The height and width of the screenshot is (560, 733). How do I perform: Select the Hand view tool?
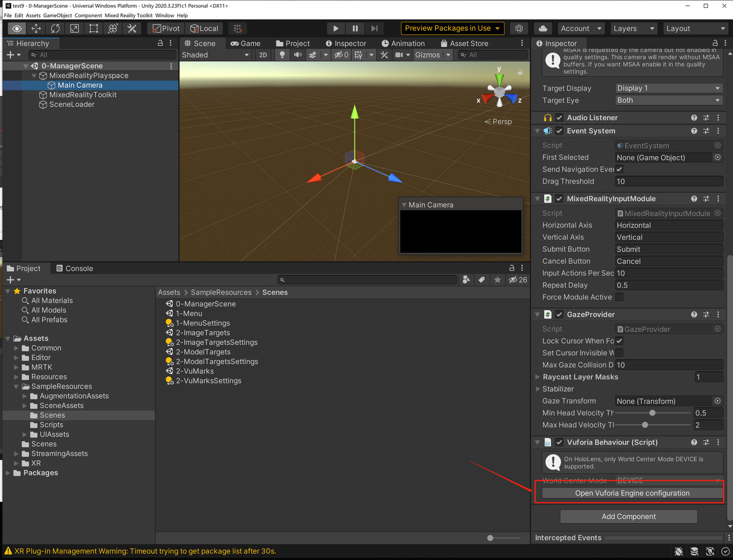coord(17,28)
